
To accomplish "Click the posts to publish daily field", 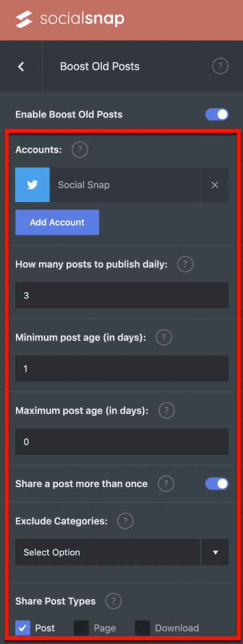I will tap(121, 295).
